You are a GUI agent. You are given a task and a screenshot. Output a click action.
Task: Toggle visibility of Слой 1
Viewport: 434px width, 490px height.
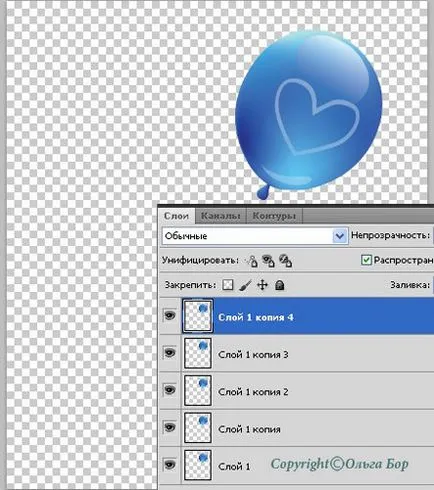tap(170, 464)
